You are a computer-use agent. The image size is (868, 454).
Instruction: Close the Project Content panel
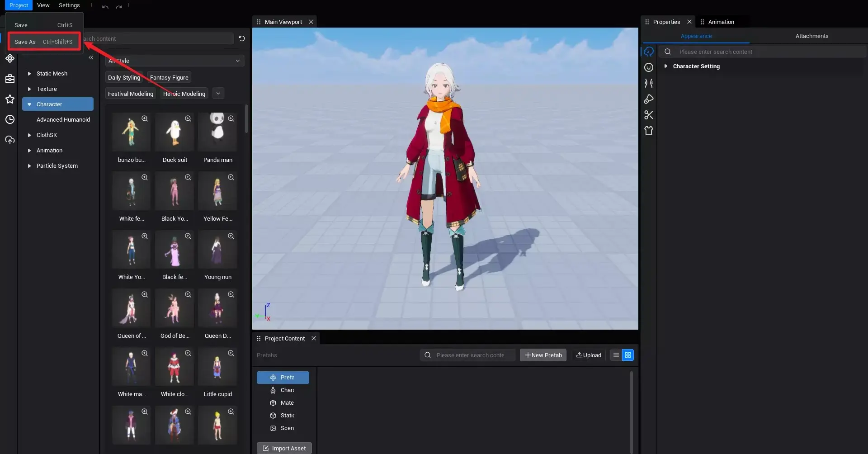[x=314, y=338]
